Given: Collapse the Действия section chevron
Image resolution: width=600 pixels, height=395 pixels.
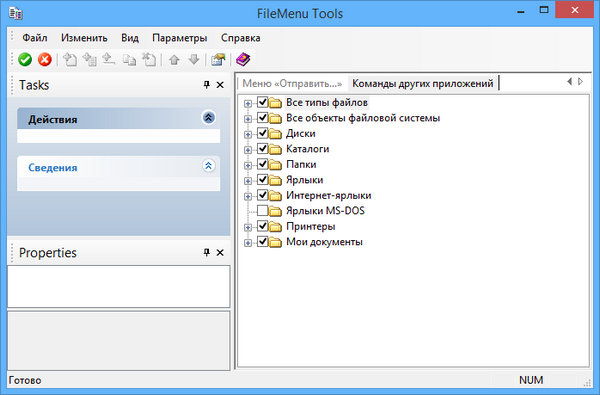Looking at the screenshot, I should (x=209, y=118).
